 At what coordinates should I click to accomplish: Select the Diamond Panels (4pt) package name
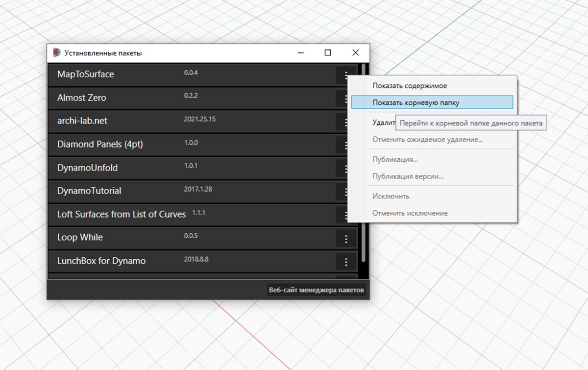click(x=100, y=144)
